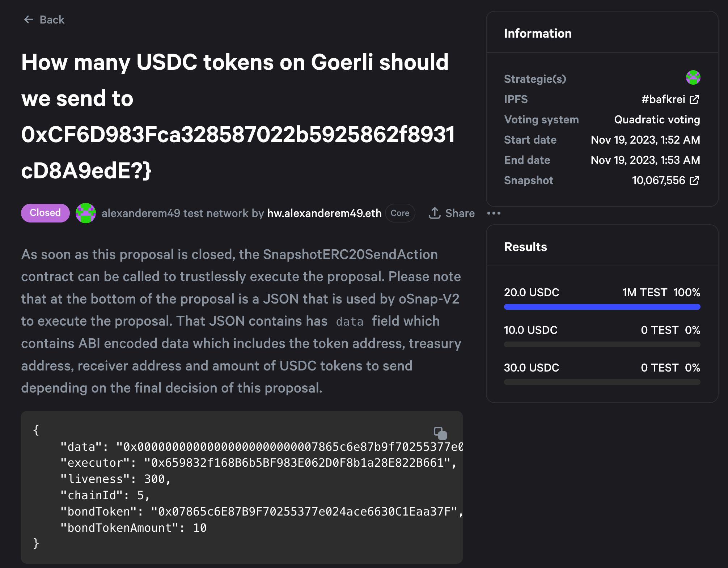Click the 10.0 USDC result label
Viewport: 728px width, 568px height.
[530, 330]
